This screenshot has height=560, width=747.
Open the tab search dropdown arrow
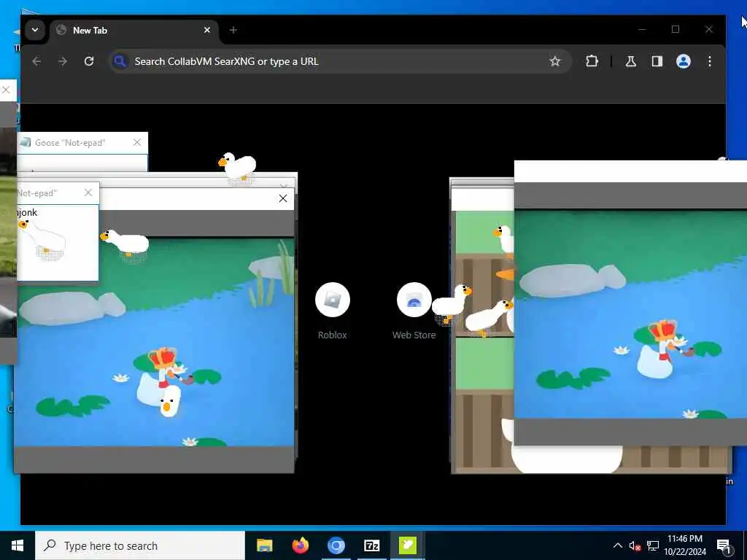coord(35,30)
